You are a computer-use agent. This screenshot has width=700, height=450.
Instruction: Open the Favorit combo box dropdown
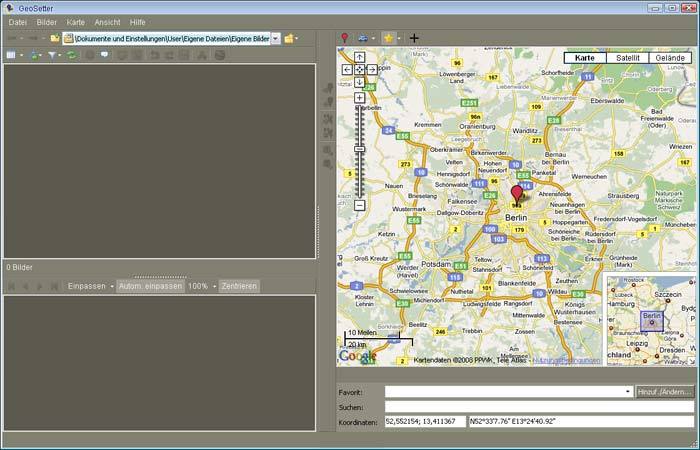pos(627,392)
